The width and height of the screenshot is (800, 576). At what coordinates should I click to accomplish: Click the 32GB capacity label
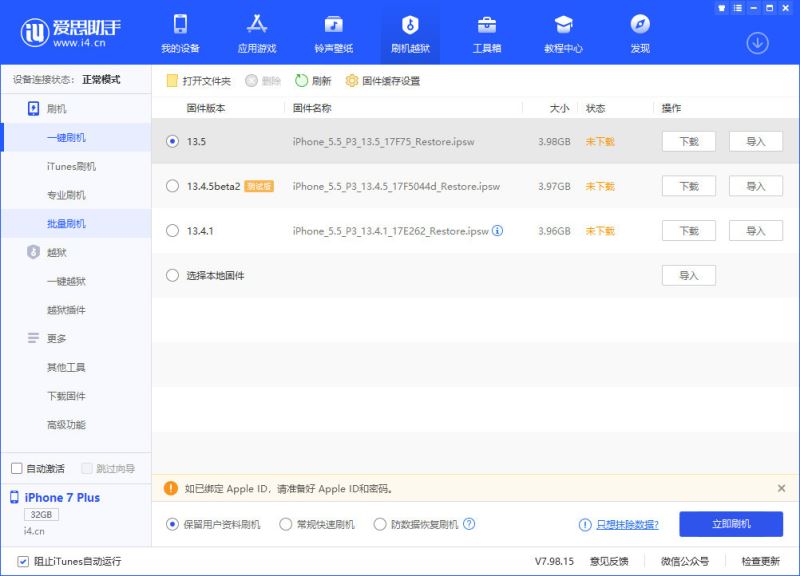click(41, 514)
